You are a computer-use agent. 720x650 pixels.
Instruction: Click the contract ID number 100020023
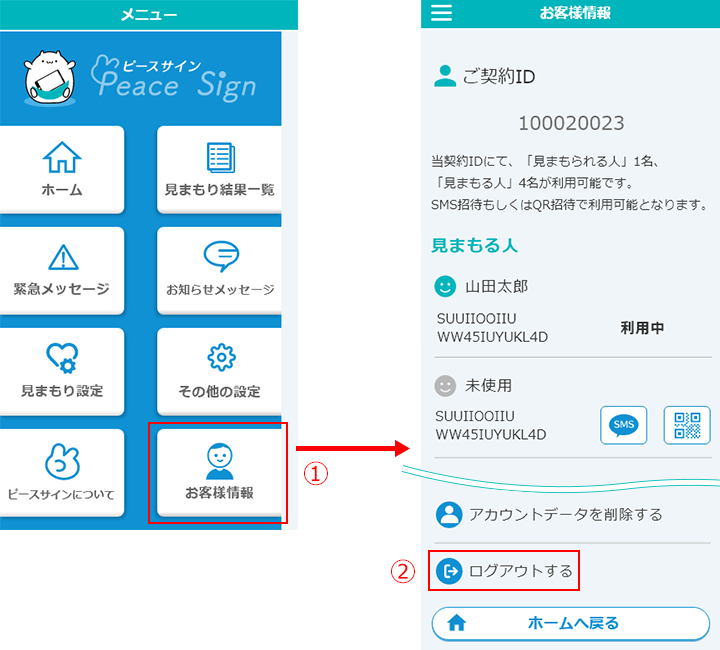(x=571, y=124)
